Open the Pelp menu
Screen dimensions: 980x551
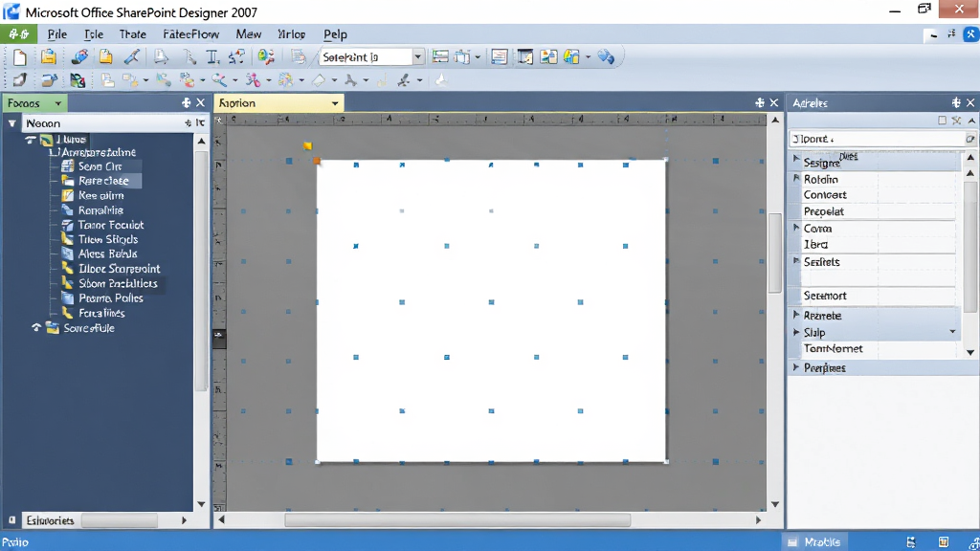[x=335, y=34]
